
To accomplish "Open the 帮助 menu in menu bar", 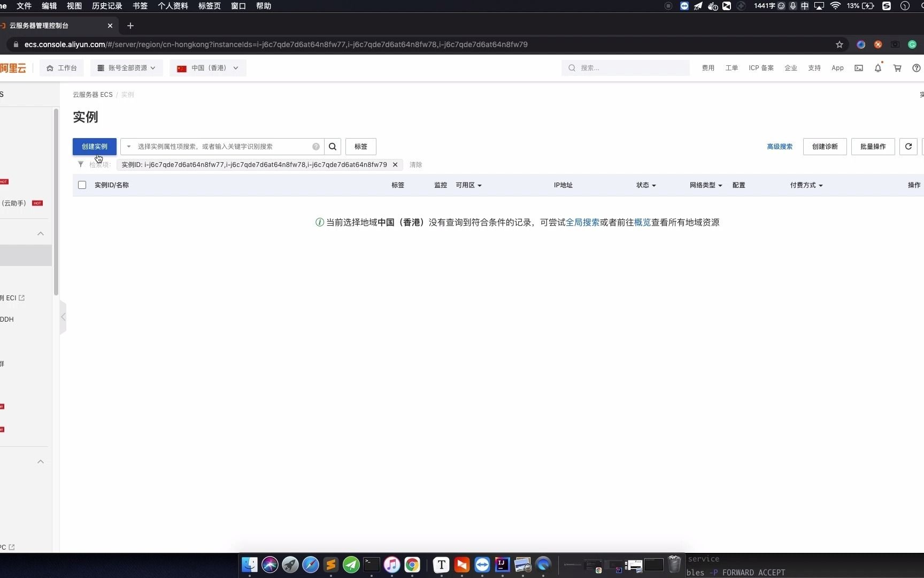I will tap(263, 6).
